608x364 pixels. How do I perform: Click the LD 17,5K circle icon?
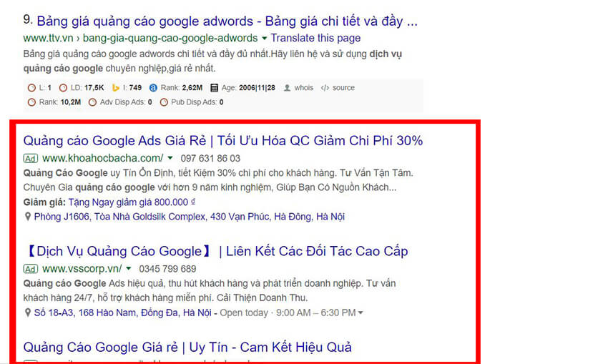(63, 88)
